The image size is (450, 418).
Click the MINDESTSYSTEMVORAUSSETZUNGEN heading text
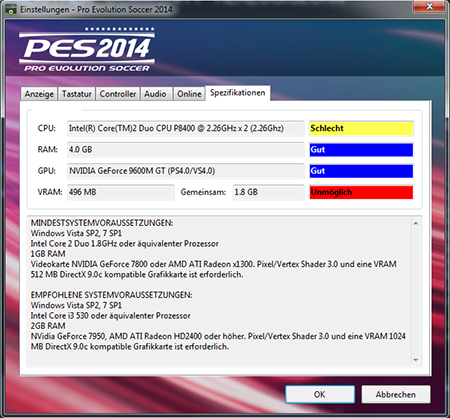(102, 223)
